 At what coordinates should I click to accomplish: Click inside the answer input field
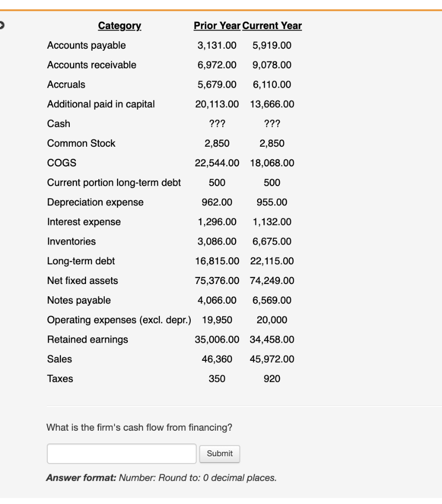[121, 453]
